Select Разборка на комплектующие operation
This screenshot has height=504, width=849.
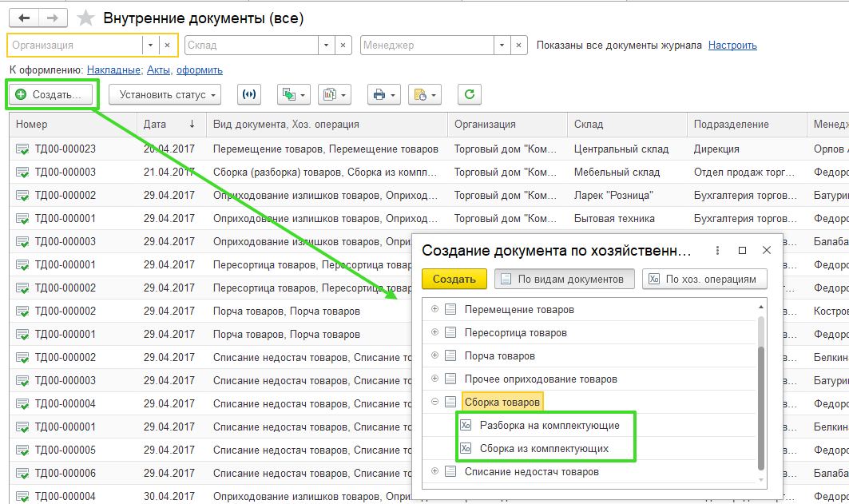(549, 426)
